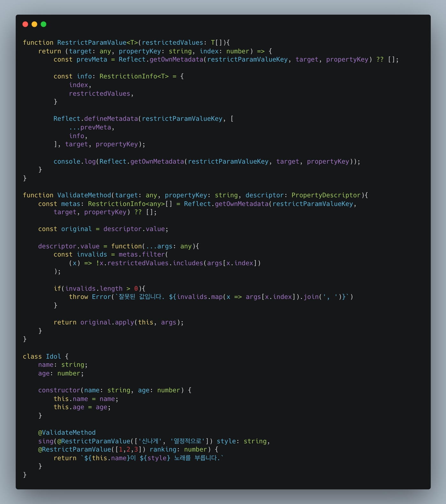The height and width of the screenshot is (504, 446).
Task: Click the "sing(" method name
Action: pos(47,441)
